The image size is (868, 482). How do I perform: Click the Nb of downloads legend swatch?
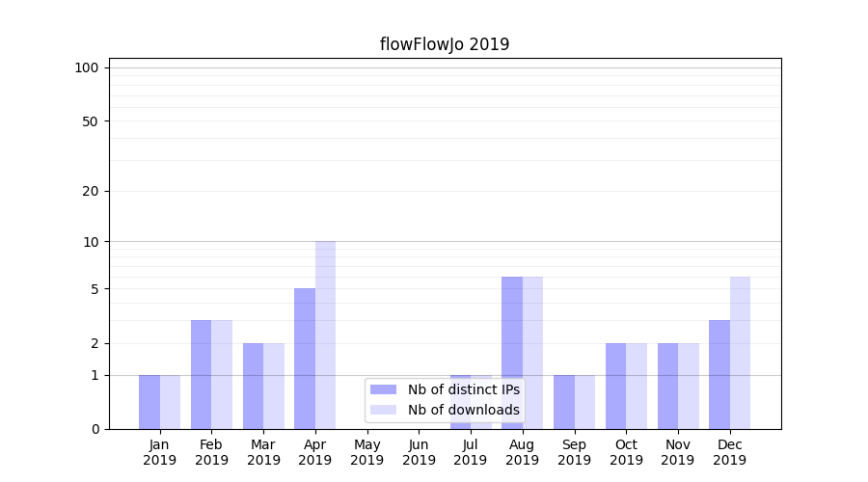[383, 410]
